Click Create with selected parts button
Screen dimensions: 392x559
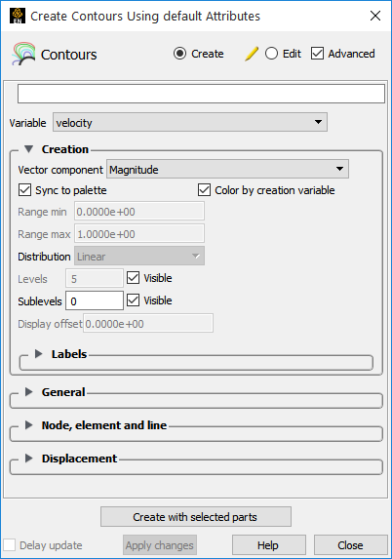(196, 517)
